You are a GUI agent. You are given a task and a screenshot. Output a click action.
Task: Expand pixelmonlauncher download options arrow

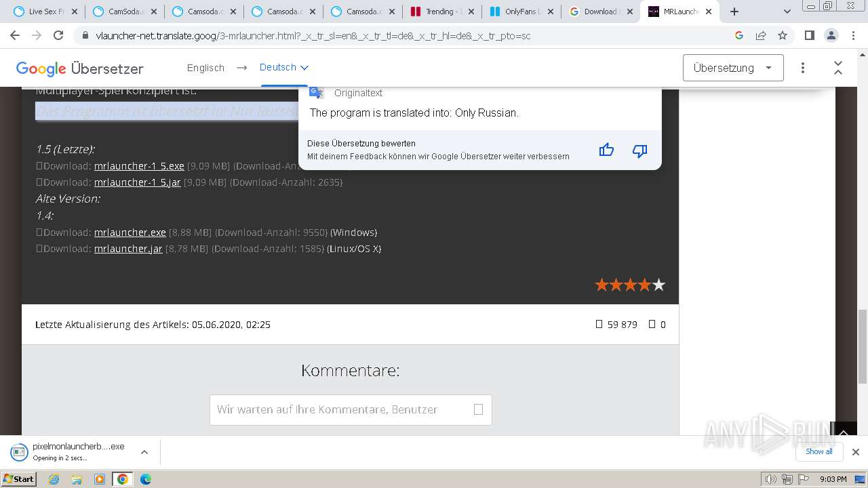pos(144,452)
